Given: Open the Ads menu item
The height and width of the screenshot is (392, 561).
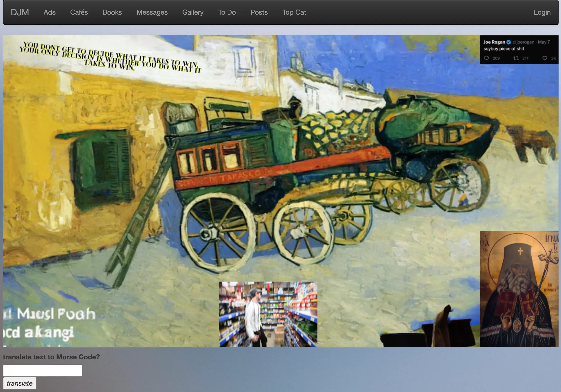Looking at the screenshot, I should [x=50, y=12].
